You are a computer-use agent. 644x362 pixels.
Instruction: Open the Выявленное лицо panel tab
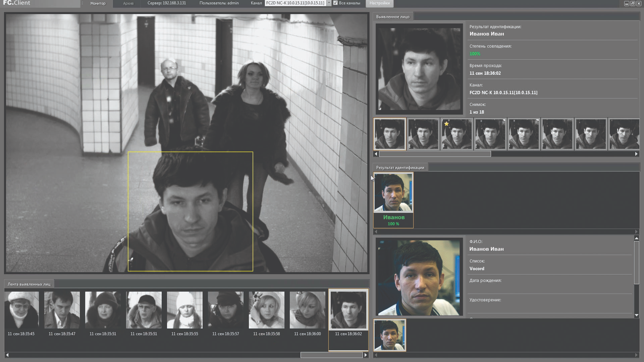coord(393,16)
